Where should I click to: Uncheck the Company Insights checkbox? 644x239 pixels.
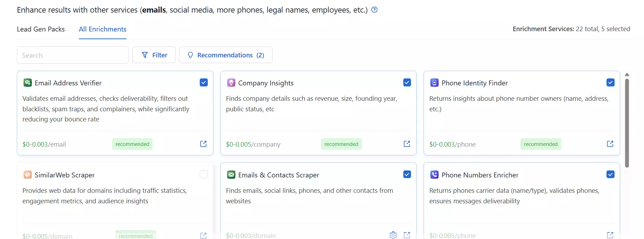[407, 83]
